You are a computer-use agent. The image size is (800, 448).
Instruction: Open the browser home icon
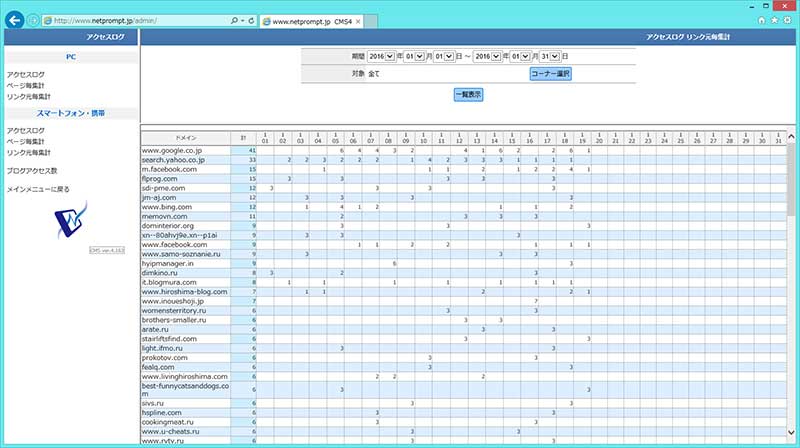click(761, 20)
